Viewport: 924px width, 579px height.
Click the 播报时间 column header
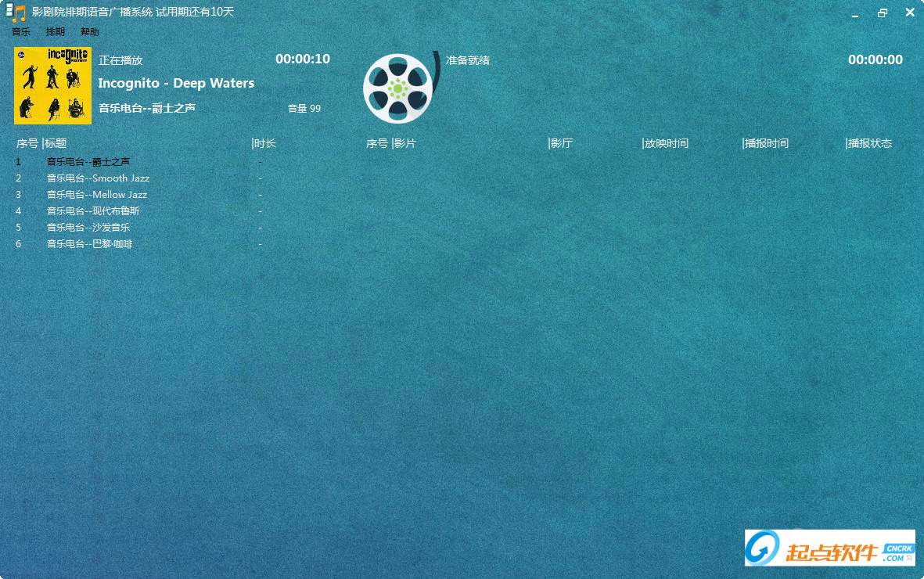tap(767, 143)
